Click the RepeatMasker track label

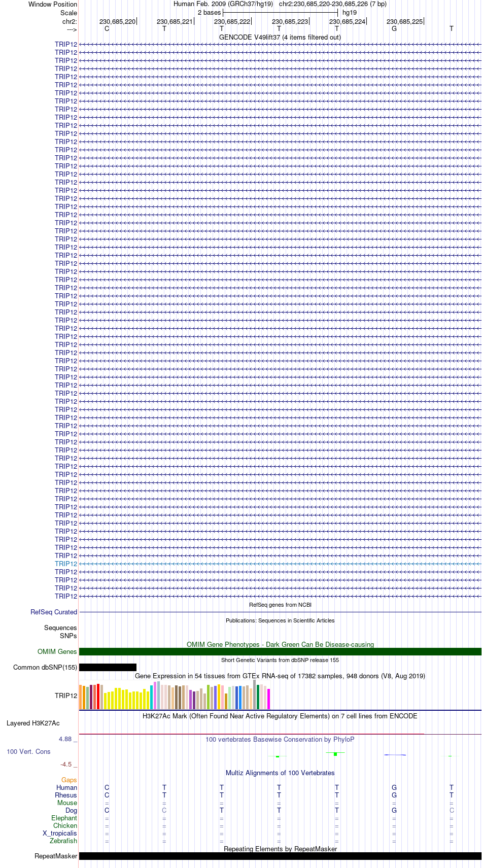click(56, 856)
